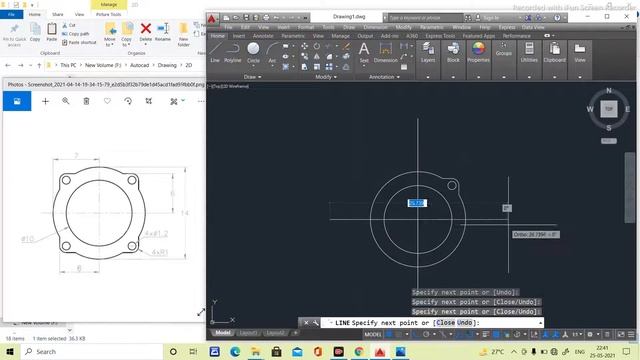Screen dimensions: 640x360
Task: Open the Layers panel button
Action: [428, 53]
